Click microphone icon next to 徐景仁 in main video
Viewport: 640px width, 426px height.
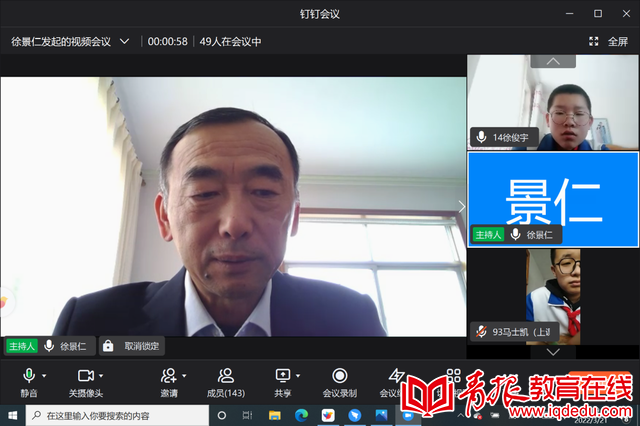pos(49,346)
